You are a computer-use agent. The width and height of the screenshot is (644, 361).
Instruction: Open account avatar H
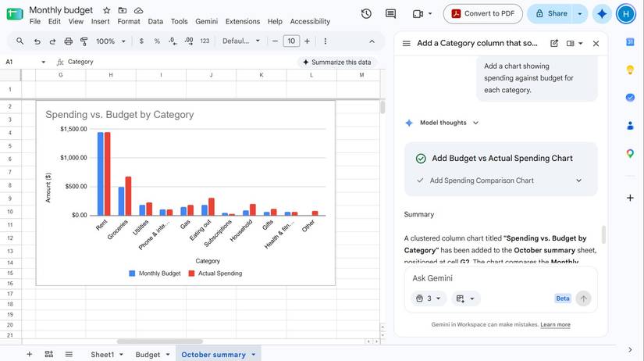coord(626,14)
